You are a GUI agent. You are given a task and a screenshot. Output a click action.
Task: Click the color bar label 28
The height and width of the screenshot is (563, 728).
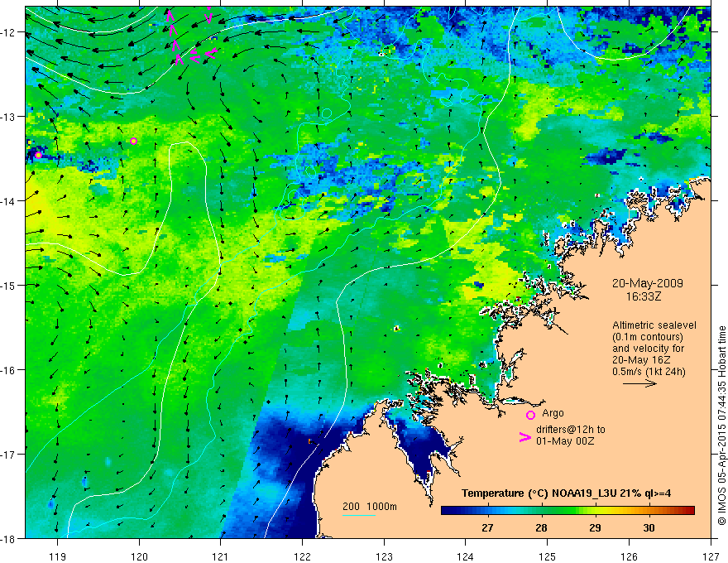tap(541, 527)
